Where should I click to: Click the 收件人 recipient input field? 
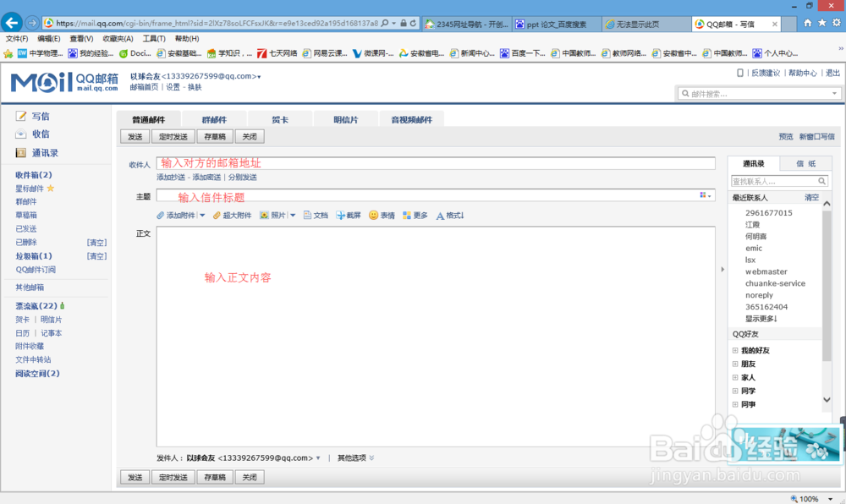tap(436, 163)
